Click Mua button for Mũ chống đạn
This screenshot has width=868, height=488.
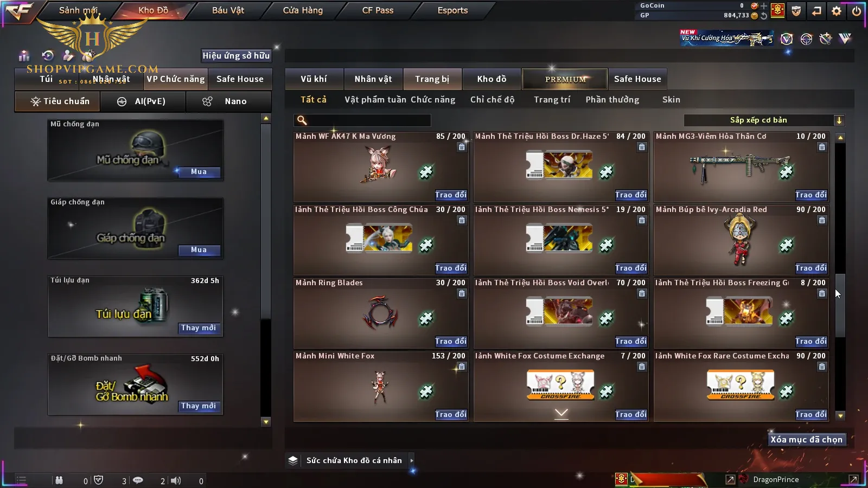(x=199, y=172)
